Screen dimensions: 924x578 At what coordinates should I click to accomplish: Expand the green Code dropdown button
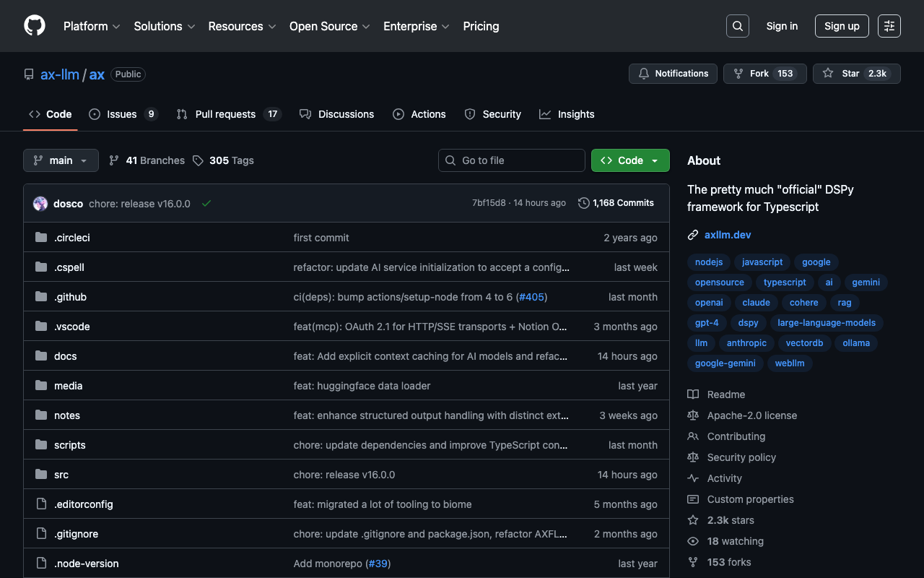[630, 160]
